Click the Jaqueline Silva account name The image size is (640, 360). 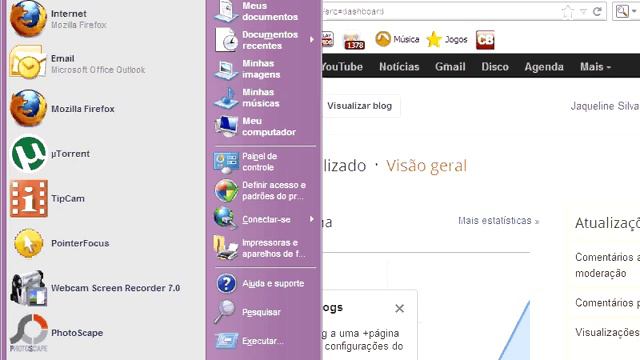coord(605,106)
